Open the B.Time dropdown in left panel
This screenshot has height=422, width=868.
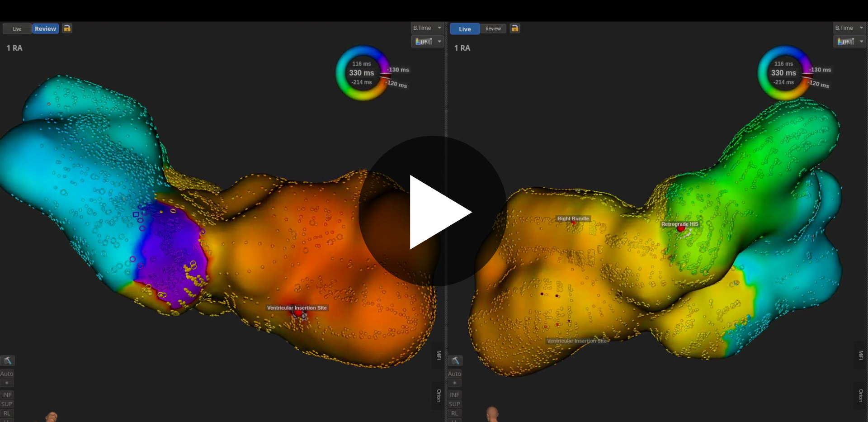(x=427, y=28)
